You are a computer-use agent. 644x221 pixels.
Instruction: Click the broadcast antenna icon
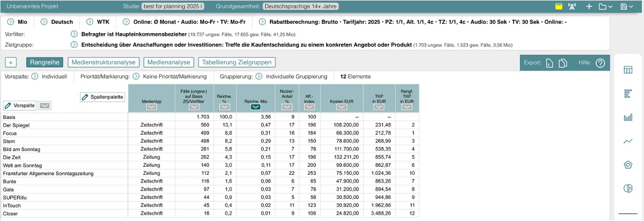(572, 7)
